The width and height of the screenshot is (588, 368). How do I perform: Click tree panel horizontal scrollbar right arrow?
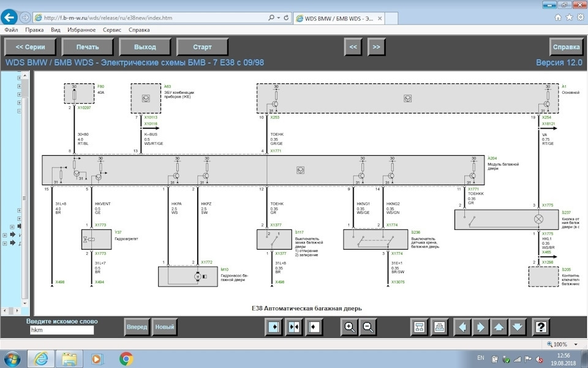[17, 310]
